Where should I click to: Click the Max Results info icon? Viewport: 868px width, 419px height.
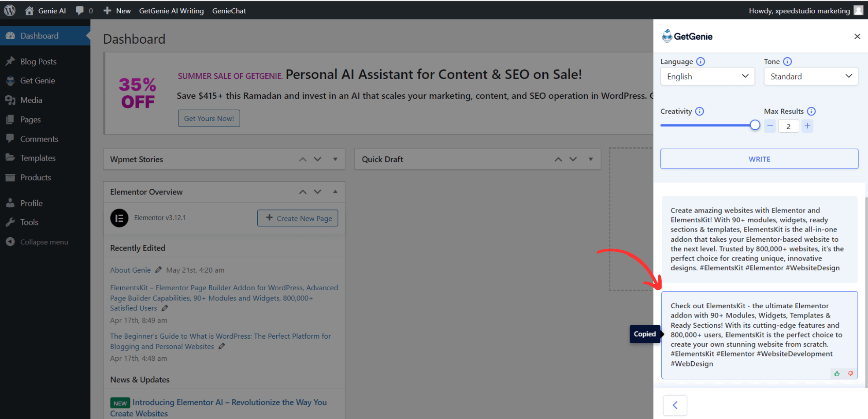812,111
